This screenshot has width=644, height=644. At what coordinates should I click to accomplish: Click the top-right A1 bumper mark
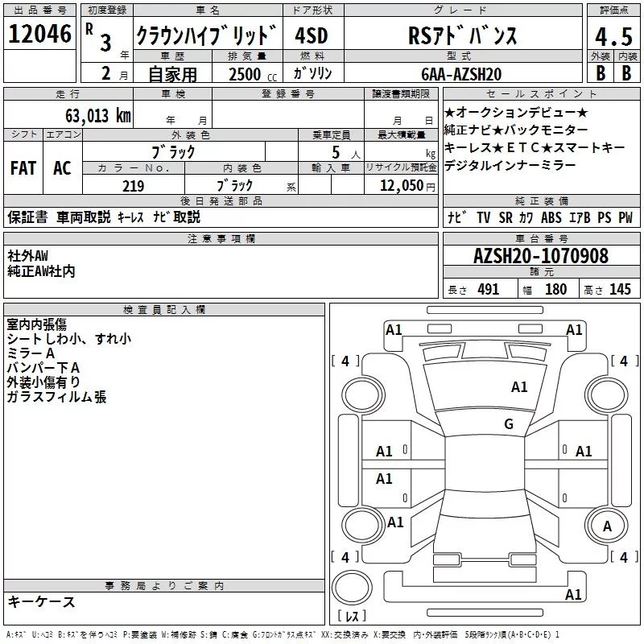574,329
